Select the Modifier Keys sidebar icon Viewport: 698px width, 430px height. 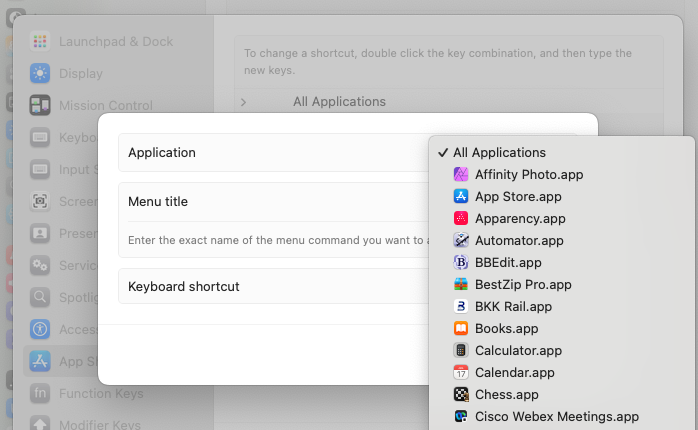40,424
